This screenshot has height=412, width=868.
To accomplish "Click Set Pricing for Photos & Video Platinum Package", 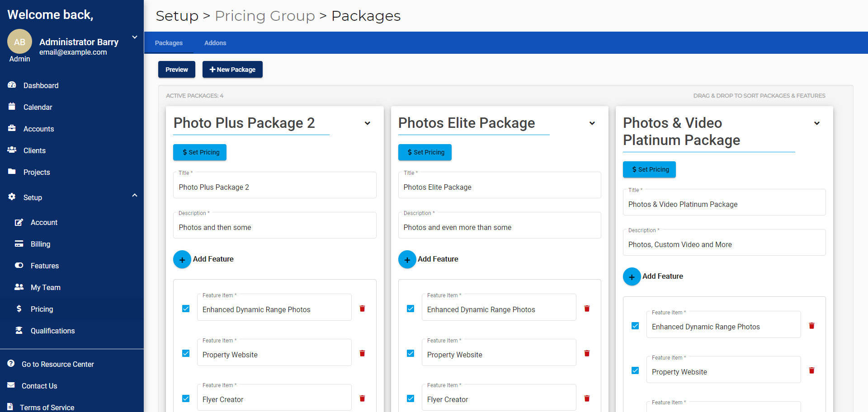I will [x=649, y=169].
